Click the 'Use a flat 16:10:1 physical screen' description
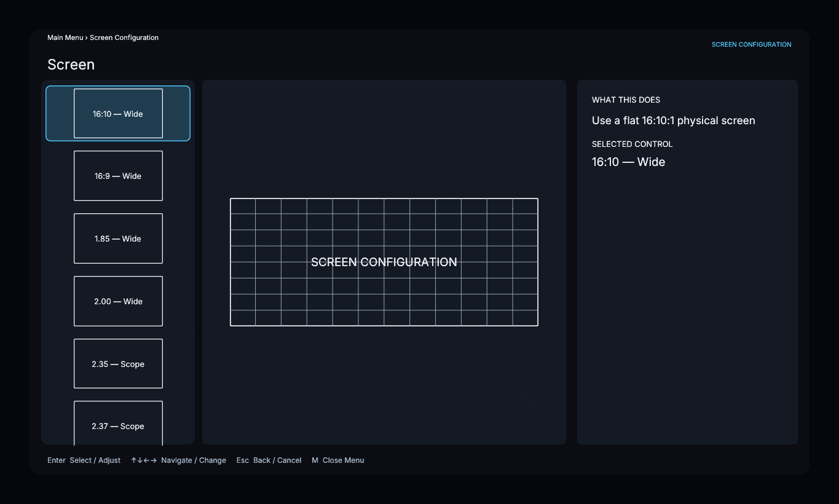Image resolution: width=839 pixels, height=504 pixels. [673, 120]
